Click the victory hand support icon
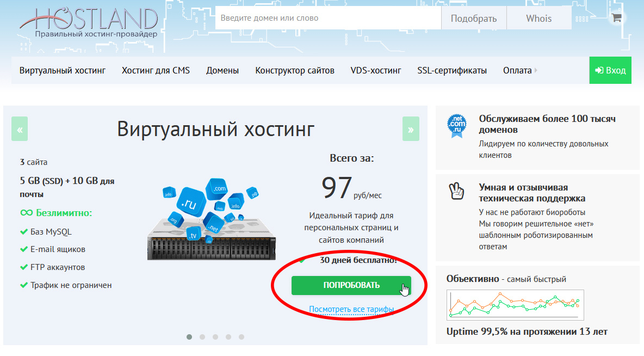Screen dimensions: 644x356 pyautogui.click(x=456, y=191)
